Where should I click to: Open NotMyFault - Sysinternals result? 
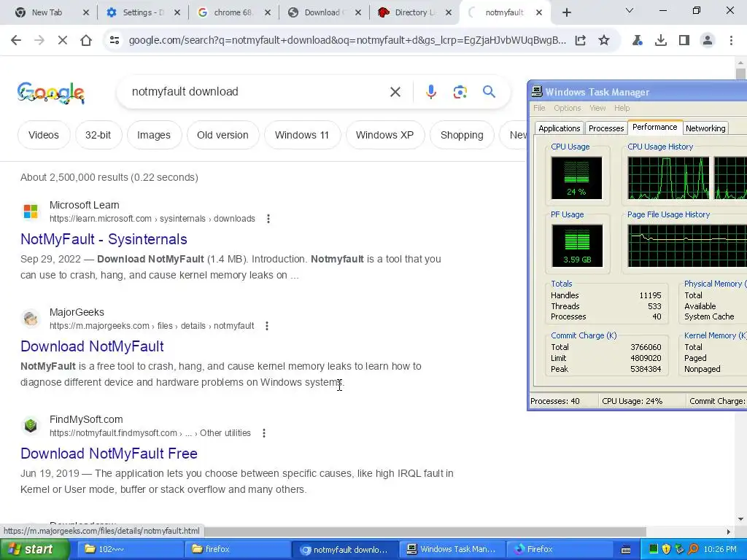(104, 239)
